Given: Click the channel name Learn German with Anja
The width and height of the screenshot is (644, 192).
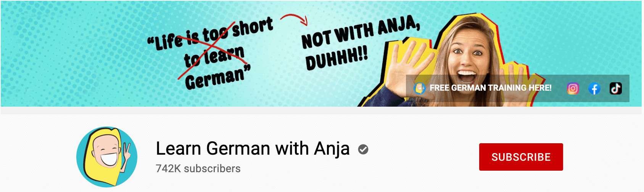Looking at the screenshot, I should pyautogui.click(x=253, y=149).
